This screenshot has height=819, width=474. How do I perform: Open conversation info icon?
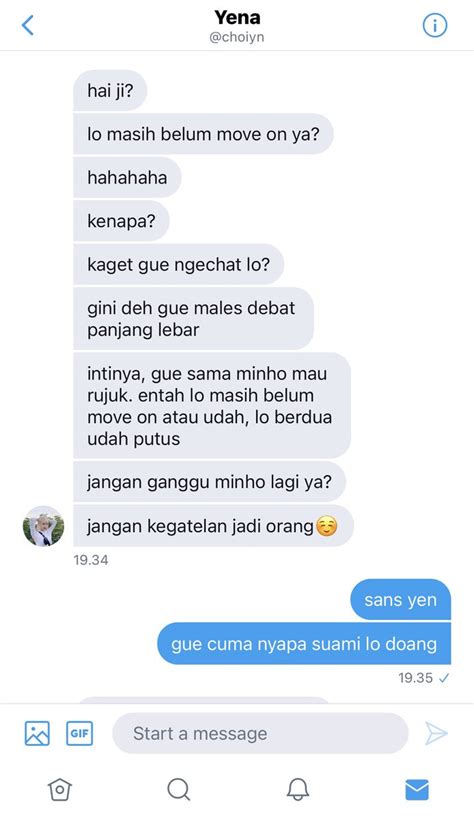[x=435, y=25]
